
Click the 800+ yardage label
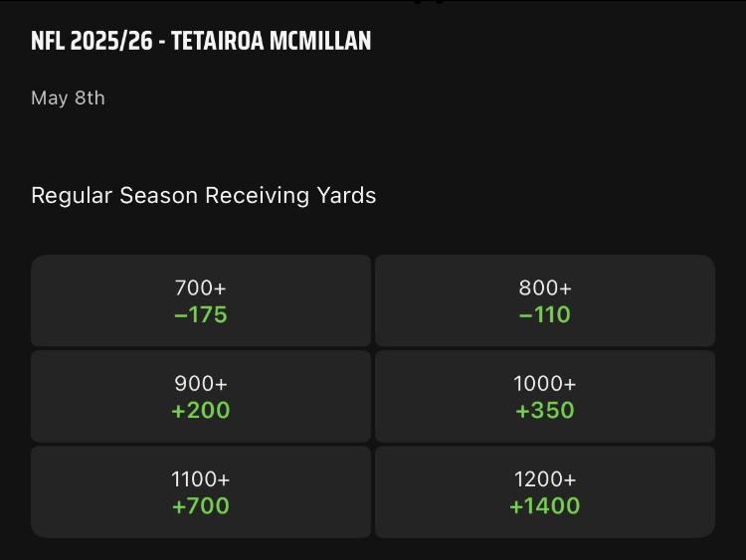544,288
